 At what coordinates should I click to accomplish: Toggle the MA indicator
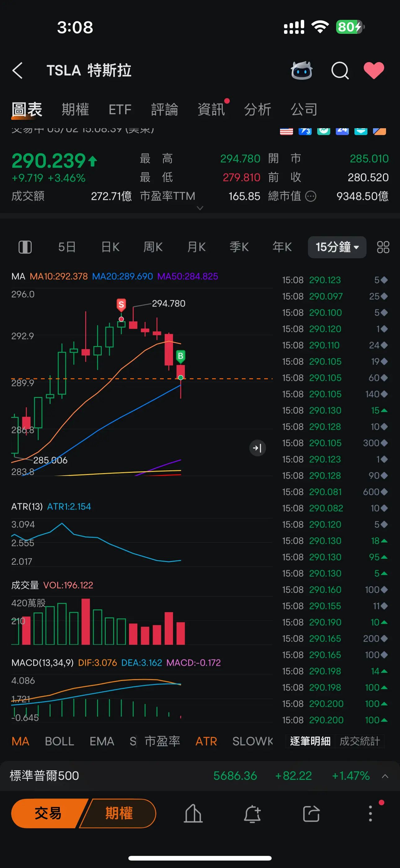(20, 741)
